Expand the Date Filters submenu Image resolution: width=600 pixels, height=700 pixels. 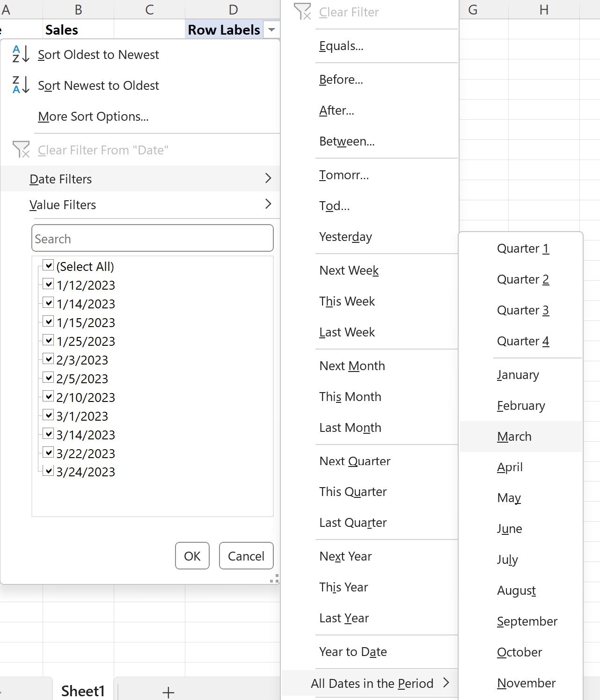(140, 179)
